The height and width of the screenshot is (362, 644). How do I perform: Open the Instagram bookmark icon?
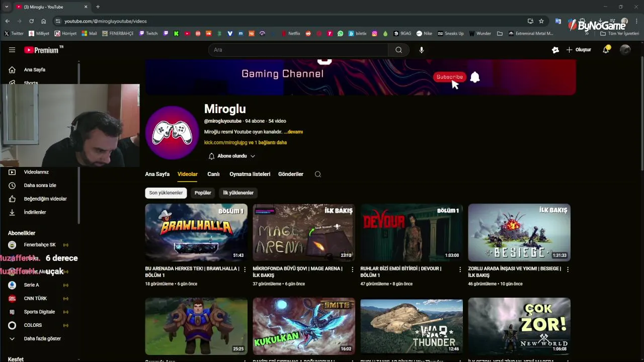[x=374, y=34]
